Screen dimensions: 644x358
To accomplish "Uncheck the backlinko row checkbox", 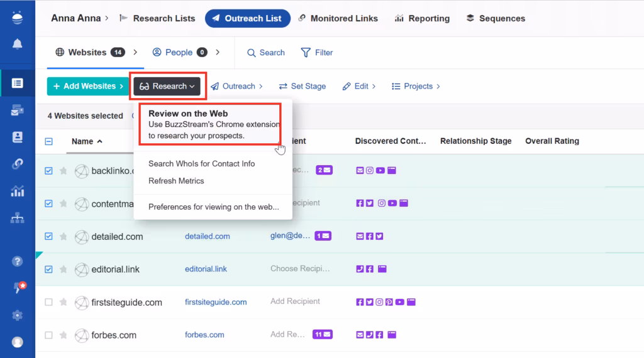I will click(x=48, y=171).
